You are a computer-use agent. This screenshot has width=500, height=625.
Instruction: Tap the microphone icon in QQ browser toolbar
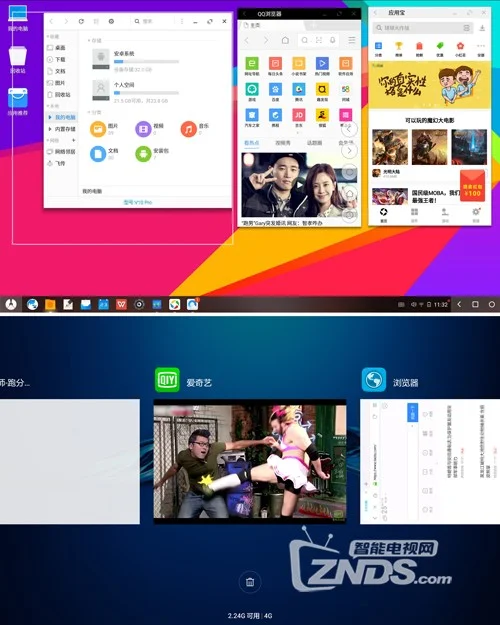(333, 40)
